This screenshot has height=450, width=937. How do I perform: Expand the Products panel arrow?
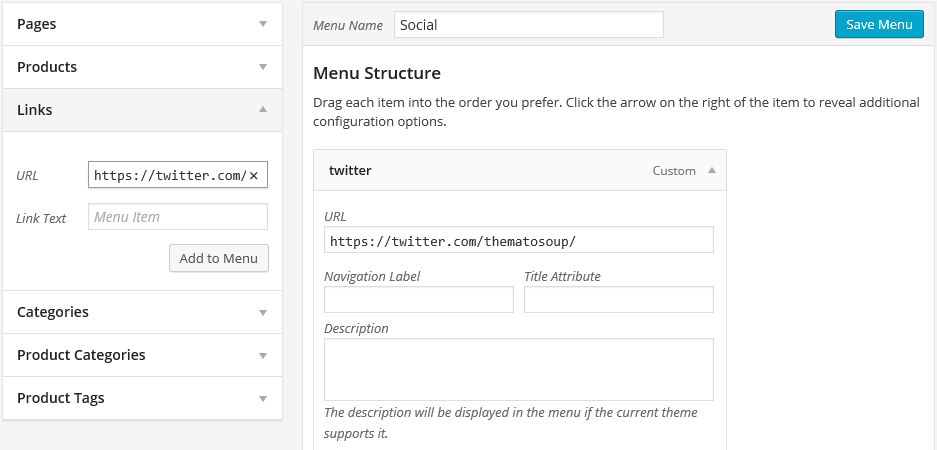click(262, 67)
